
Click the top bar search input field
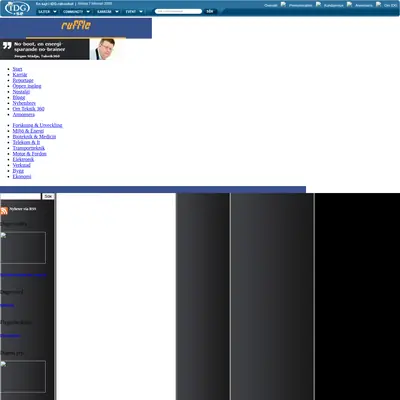[x=178, y=11]
